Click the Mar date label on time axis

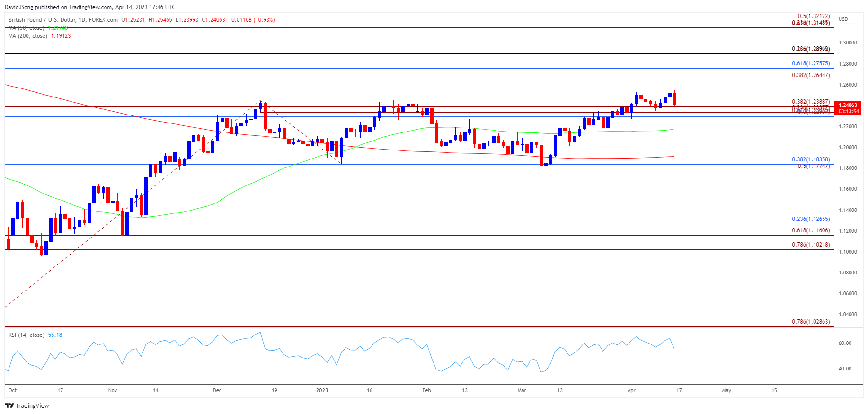pos(522,390)
